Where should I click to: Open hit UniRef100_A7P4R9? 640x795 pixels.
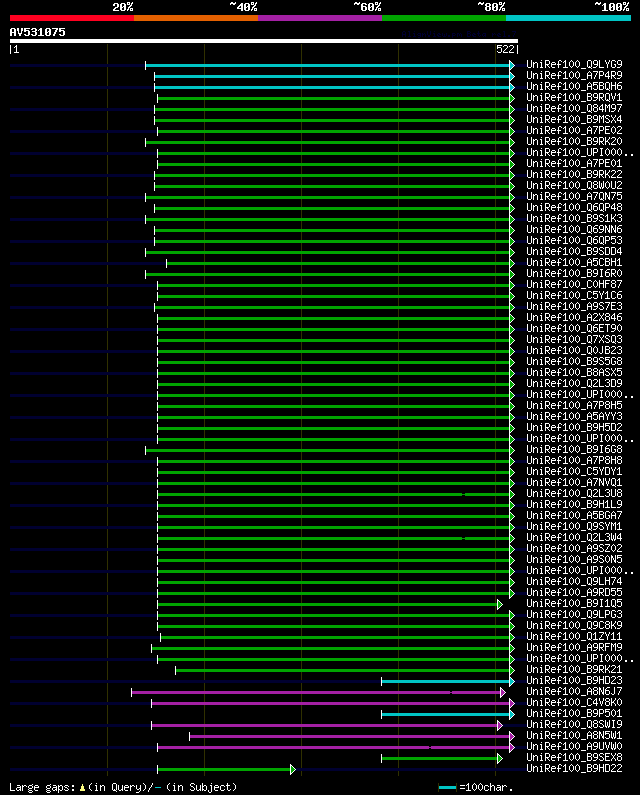[574, 76]
